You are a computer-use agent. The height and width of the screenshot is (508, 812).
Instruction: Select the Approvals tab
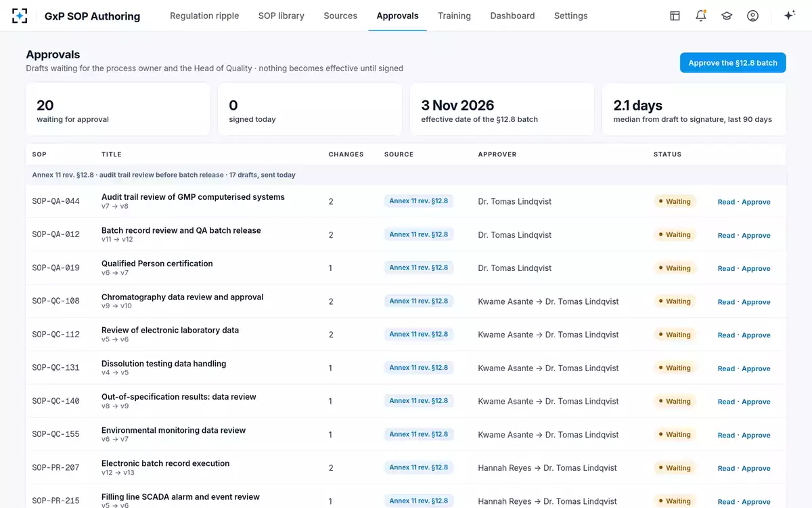[x=397, y=16]
